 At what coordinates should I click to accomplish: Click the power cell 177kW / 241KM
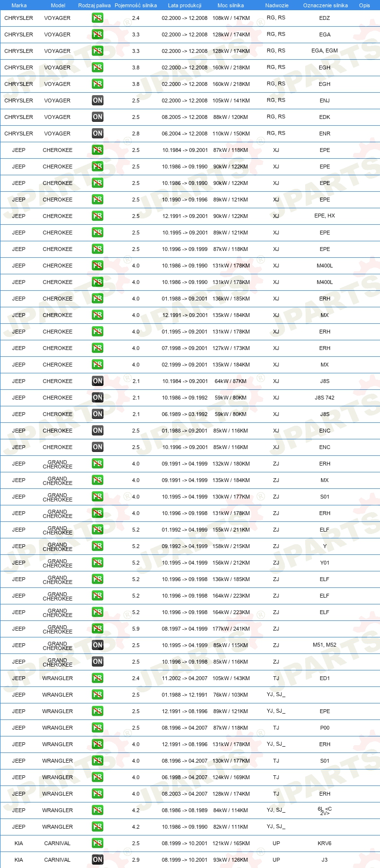click(x=231, y=629)
